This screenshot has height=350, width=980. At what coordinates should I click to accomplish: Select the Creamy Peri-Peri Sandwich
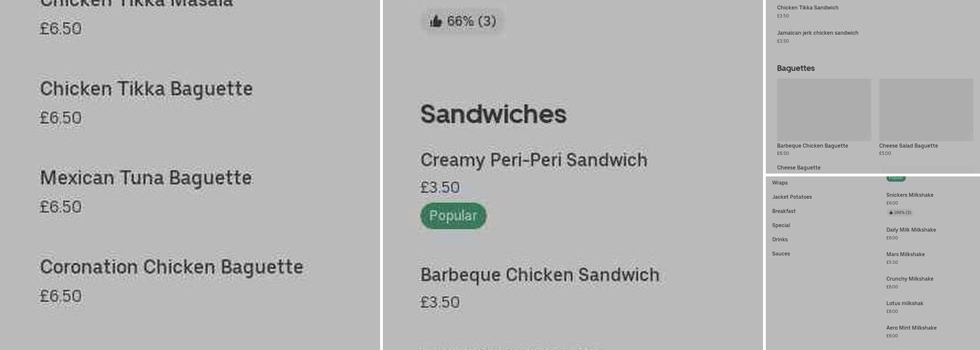[533, 160]
